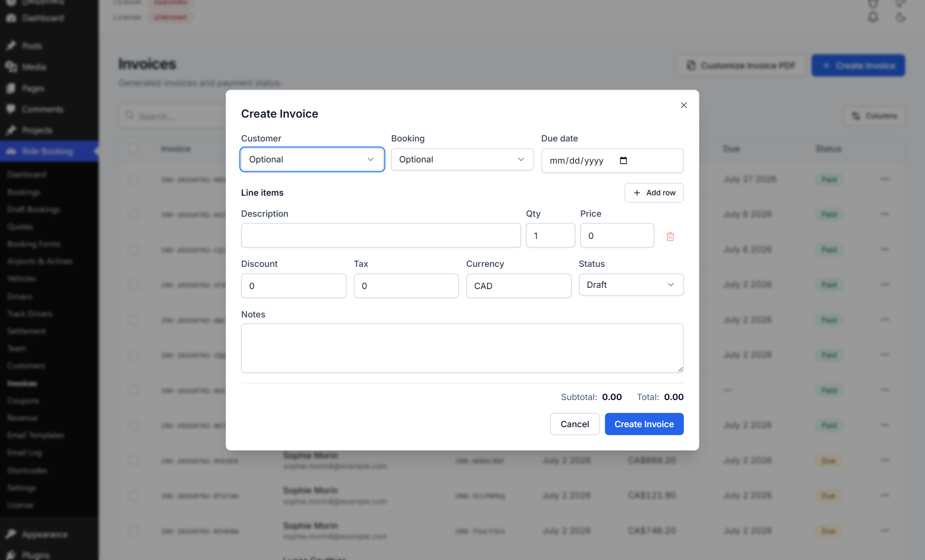925x560 pixels.
Task: Click inside the Notes text area
Action: 462,348
